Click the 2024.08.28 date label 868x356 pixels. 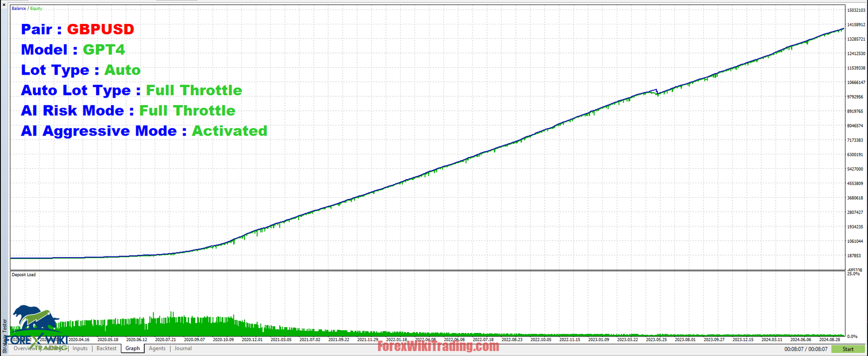pos(830,340)
